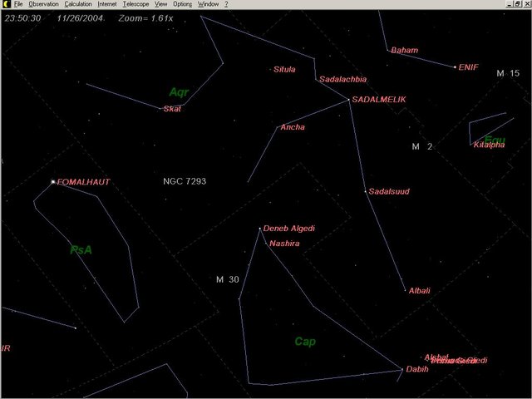Click the NGC 7293 object label
532x399 pixels.
point(185,180)
